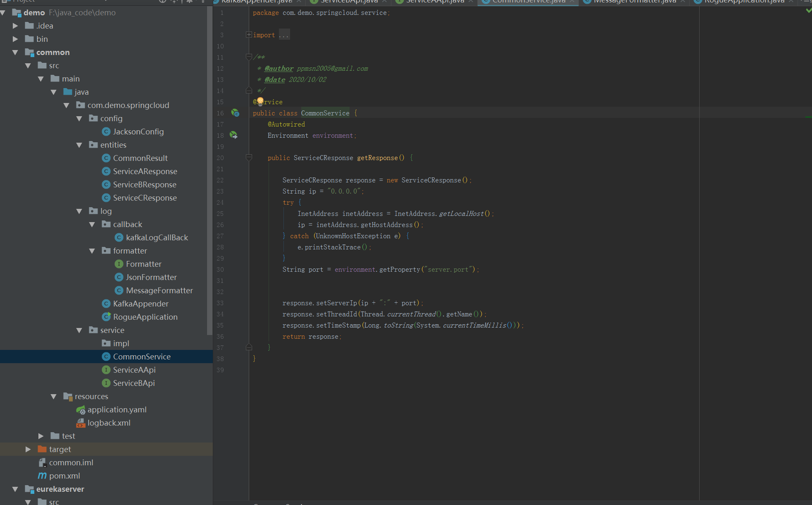This screenshot has height=505, width=812.
Task: Click the autowired dependency gutter icon
Action: (233, 135)
